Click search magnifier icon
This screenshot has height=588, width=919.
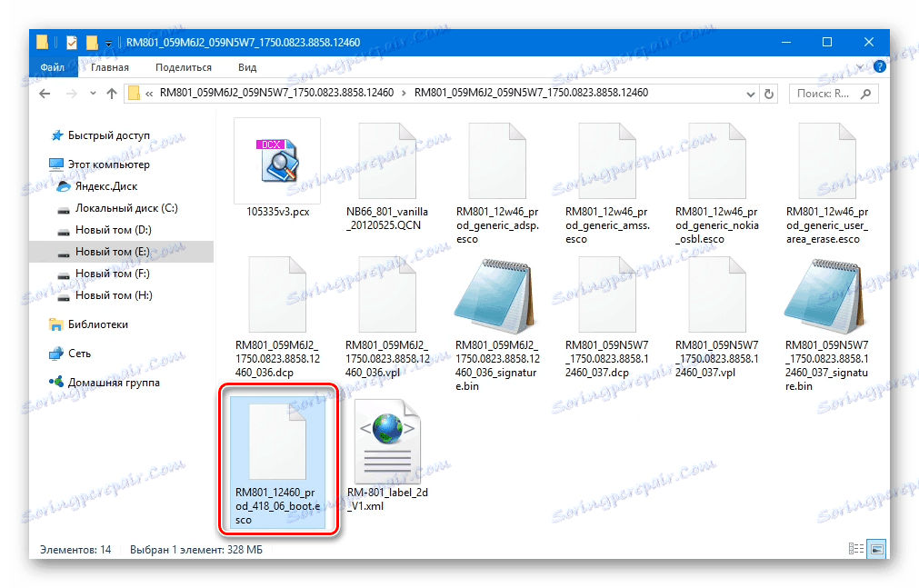[x=865, y=94]
